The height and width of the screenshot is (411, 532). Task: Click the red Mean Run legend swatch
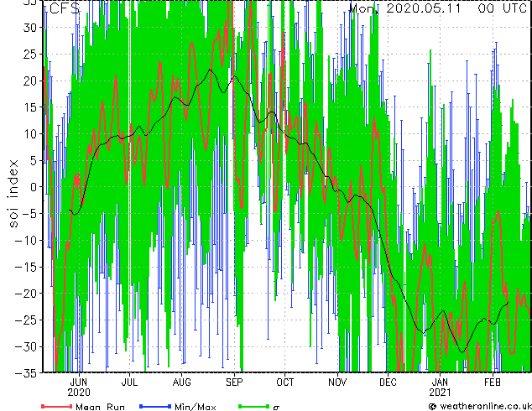pos(57,406)
